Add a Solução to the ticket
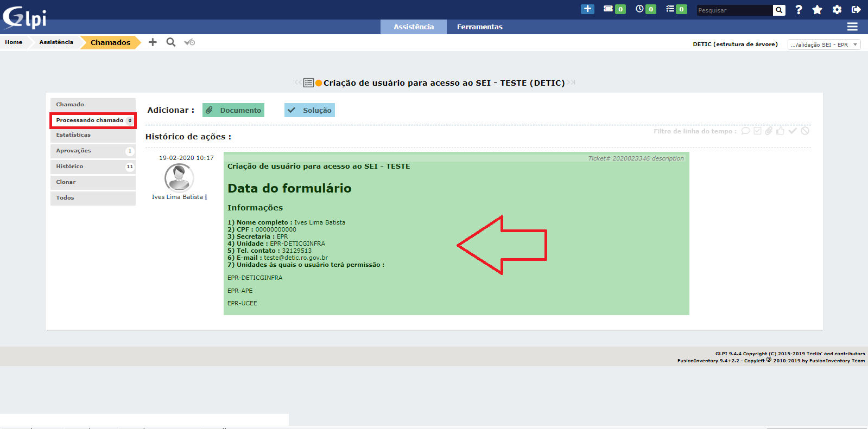The width and height of the screenshot is (868, 429). pyautogui.click(x=309, y=110)
